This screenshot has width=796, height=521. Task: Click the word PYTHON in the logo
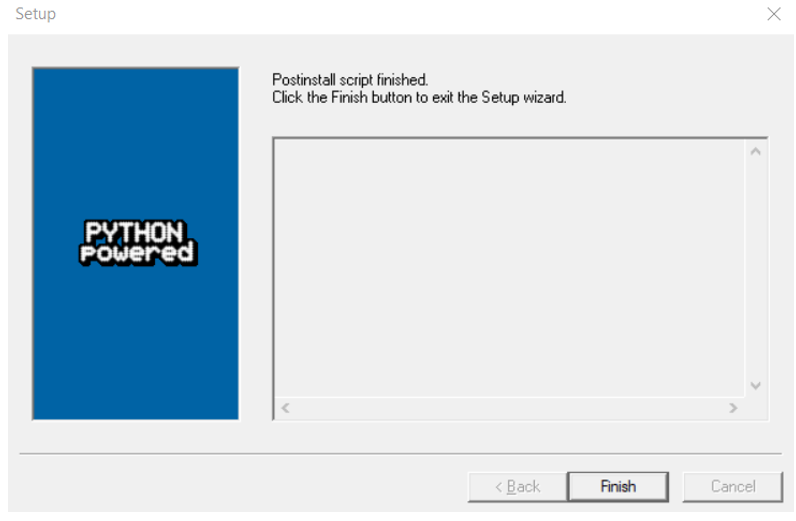click(x=134, y=232)
